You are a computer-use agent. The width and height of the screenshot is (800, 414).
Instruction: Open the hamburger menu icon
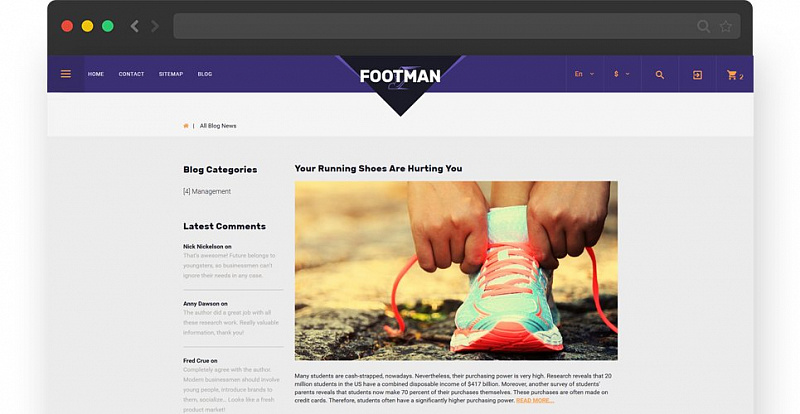[66, 74]
